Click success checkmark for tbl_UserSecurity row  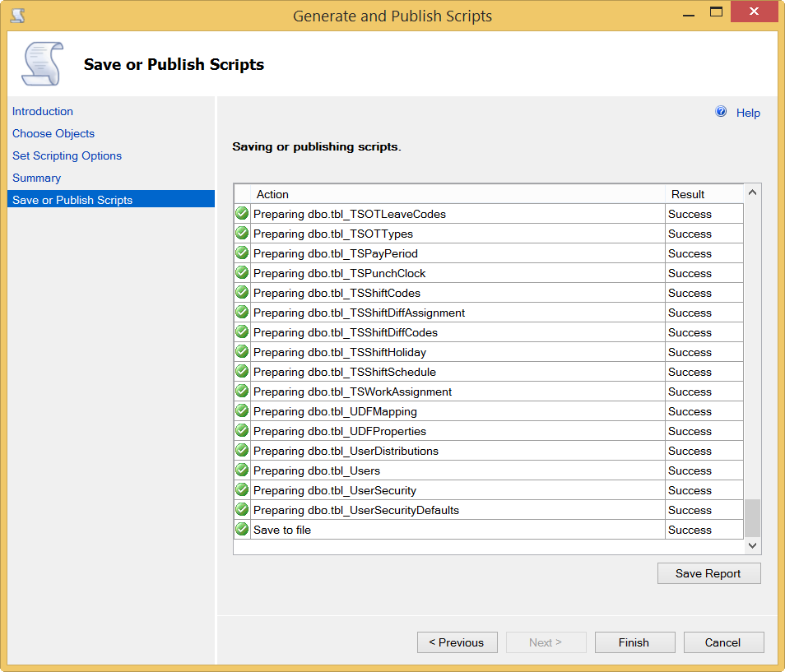click(x=242, y=490)
